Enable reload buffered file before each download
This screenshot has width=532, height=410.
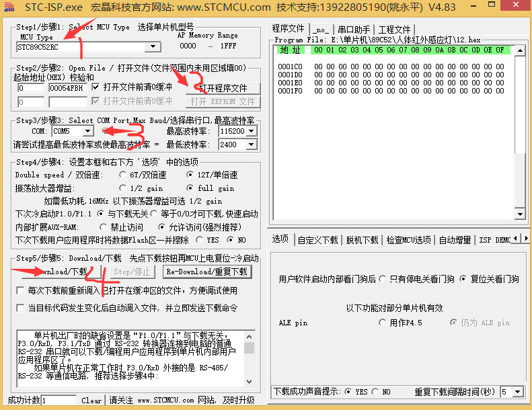tap(20, 290)
